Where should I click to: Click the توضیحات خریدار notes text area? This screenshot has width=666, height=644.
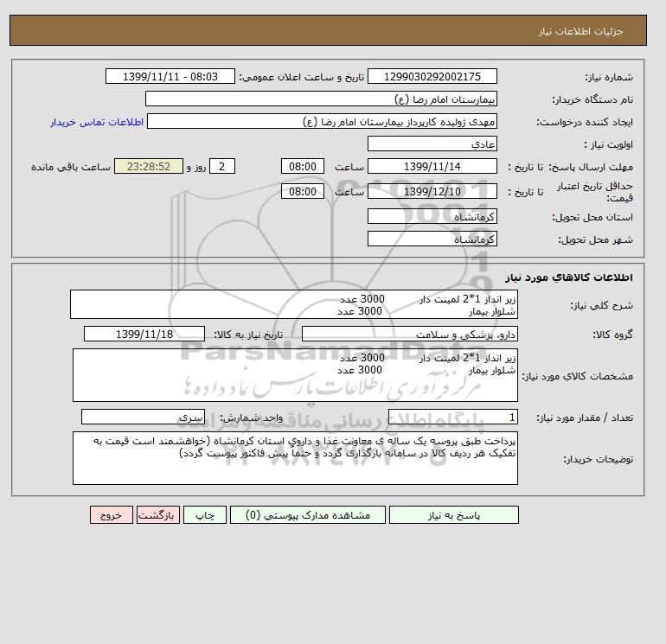[295, 458]
